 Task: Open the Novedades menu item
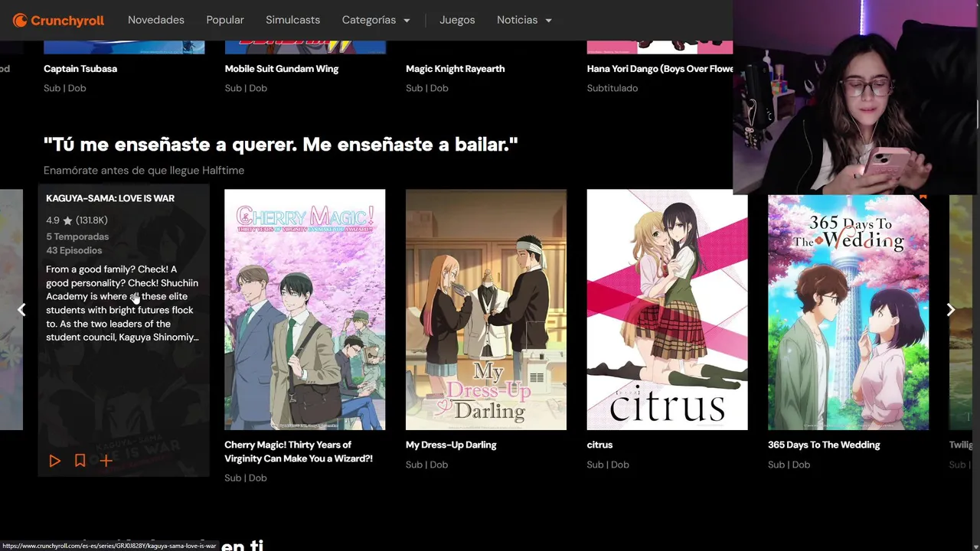156,20
